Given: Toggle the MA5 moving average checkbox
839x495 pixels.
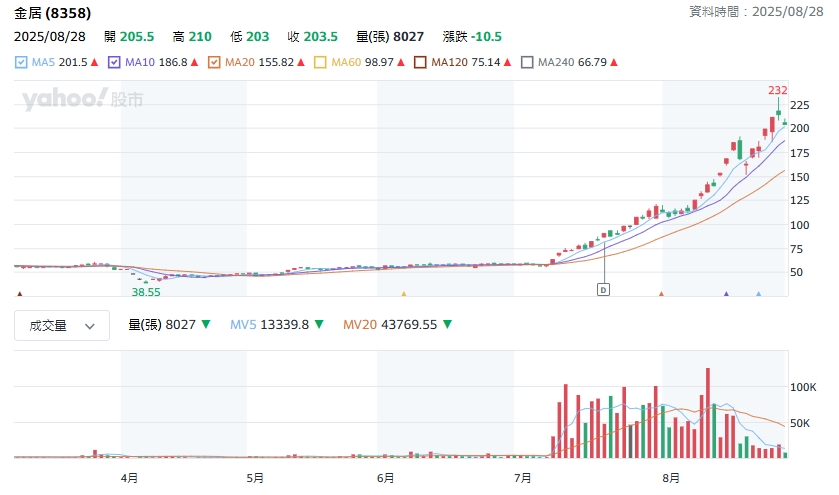Looking at the screenshot, I should tap(22, 62).
